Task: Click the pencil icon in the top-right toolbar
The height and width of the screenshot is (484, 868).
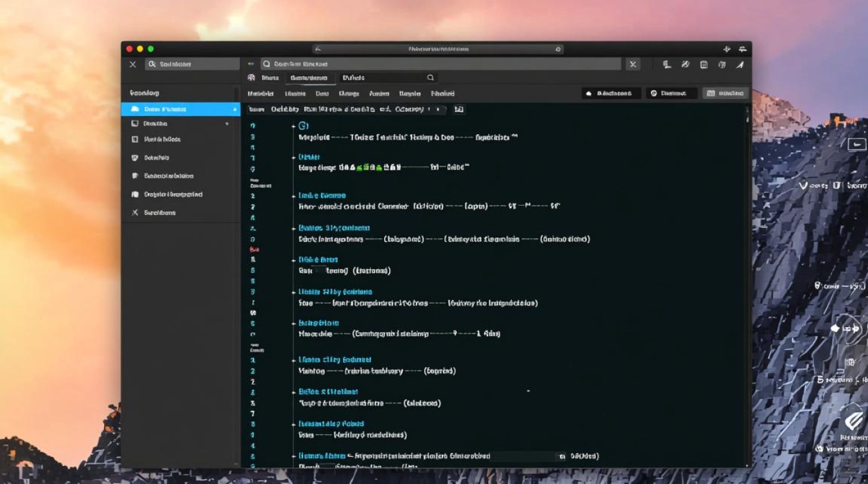Action: point(685,65)
